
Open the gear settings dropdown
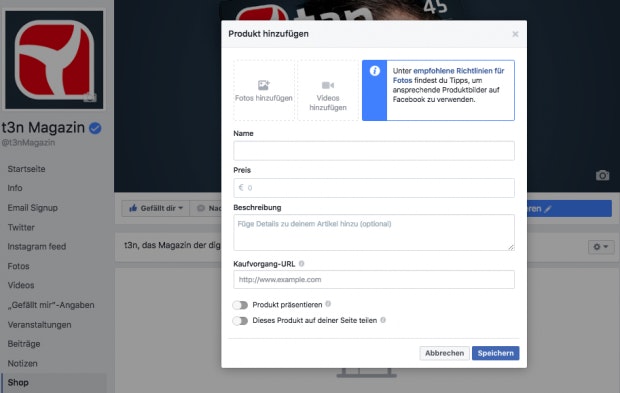point(600,247)
